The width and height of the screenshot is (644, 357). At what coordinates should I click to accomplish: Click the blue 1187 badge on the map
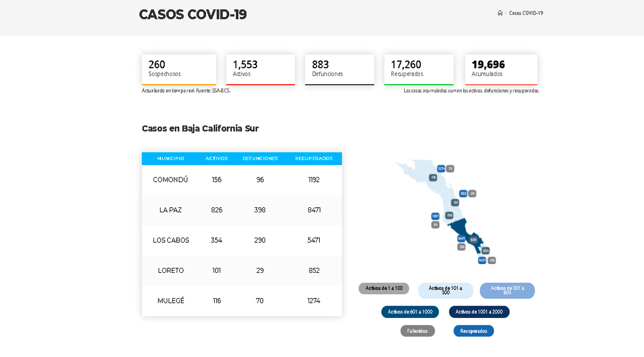click(x=435, y=216)
